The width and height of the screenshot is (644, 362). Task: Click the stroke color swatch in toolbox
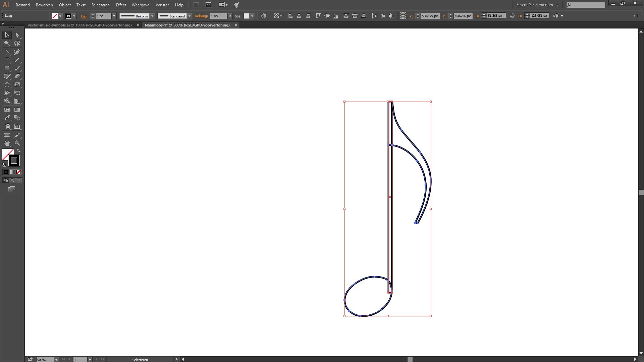point(14,161)
